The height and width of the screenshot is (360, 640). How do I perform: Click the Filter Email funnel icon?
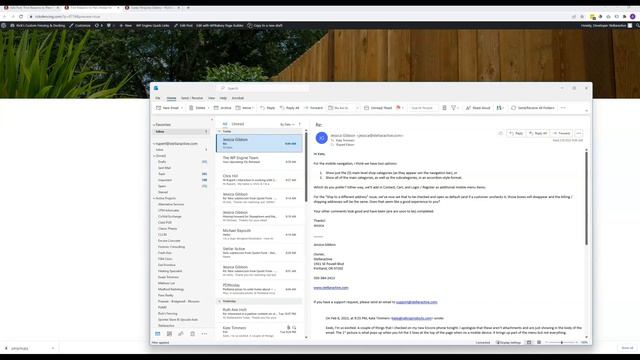(x=453, y=108)
